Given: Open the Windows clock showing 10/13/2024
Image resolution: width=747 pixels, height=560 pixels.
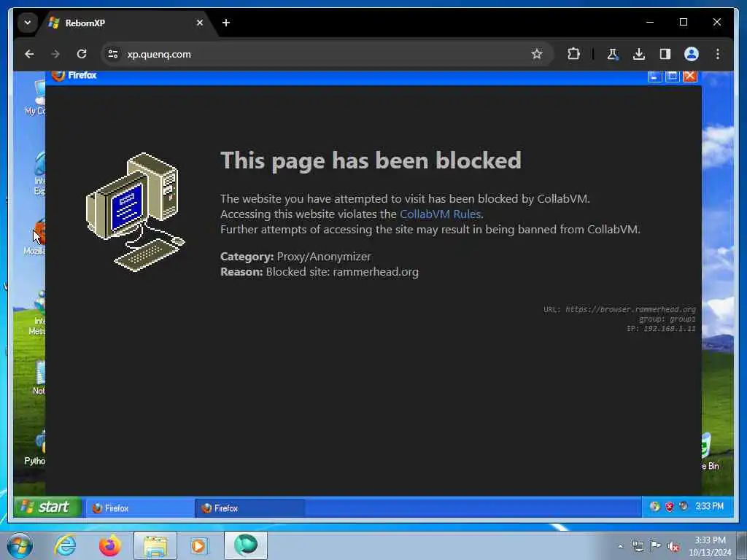Looking at the screenshot, I should (710, 546).
